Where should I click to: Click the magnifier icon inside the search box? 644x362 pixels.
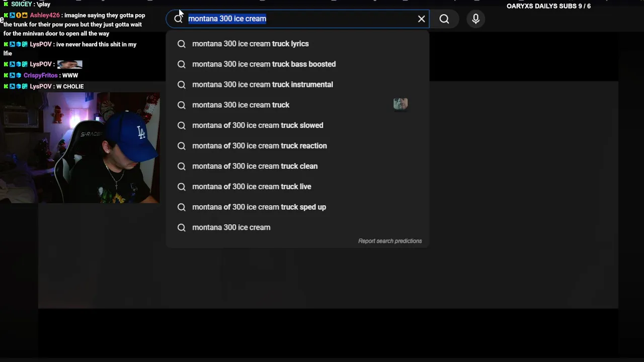tap(178, 19)
